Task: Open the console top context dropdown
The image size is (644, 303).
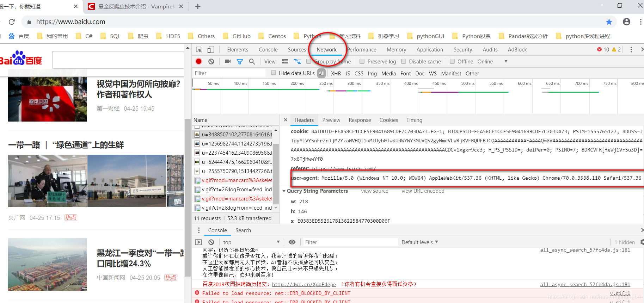Action: tap(251, 242)
